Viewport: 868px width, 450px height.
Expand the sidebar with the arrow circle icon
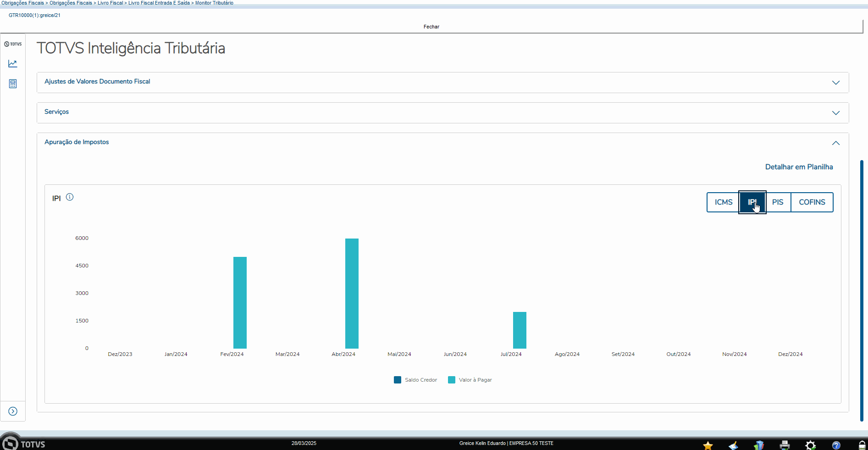(13, 411)
